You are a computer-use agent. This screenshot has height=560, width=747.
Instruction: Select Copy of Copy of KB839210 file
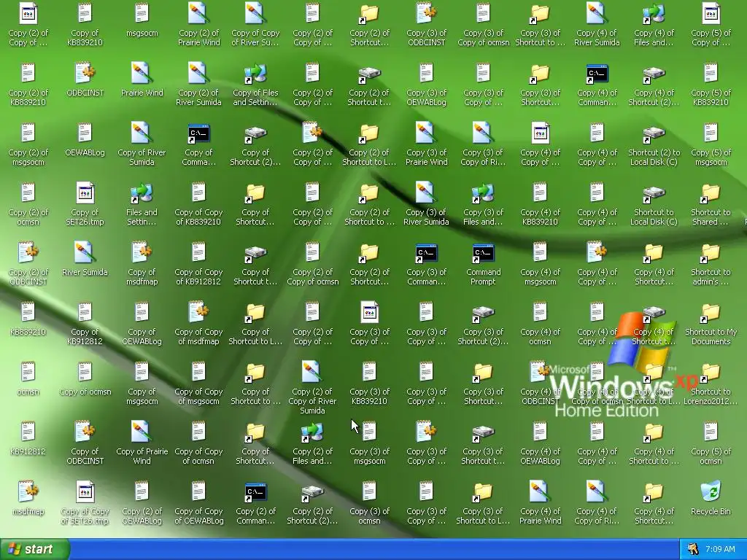[x=198, y=192]
